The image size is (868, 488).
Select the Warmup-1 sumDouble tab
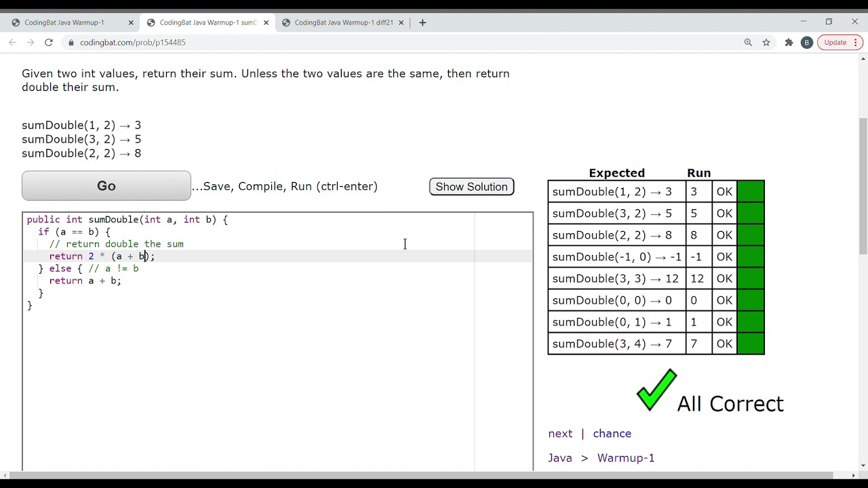click(207, 22)
